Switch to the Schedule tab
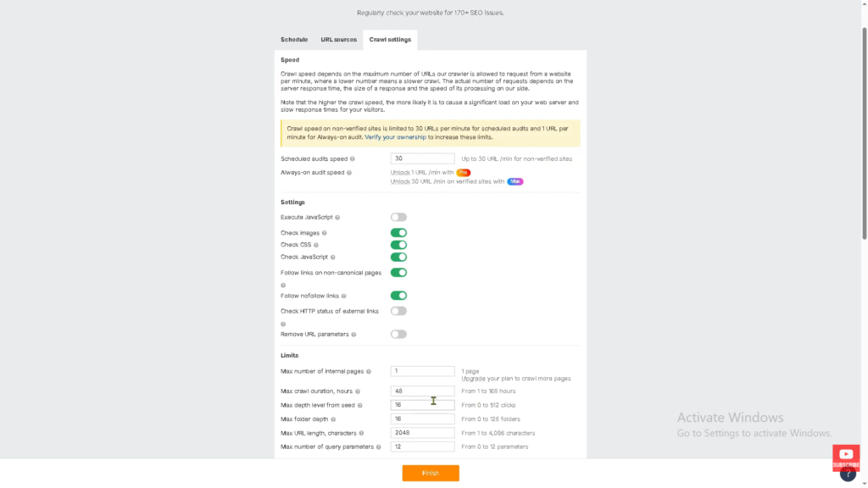Image resolution: width=868 pixels, height=488 pixels. [294, 40]
